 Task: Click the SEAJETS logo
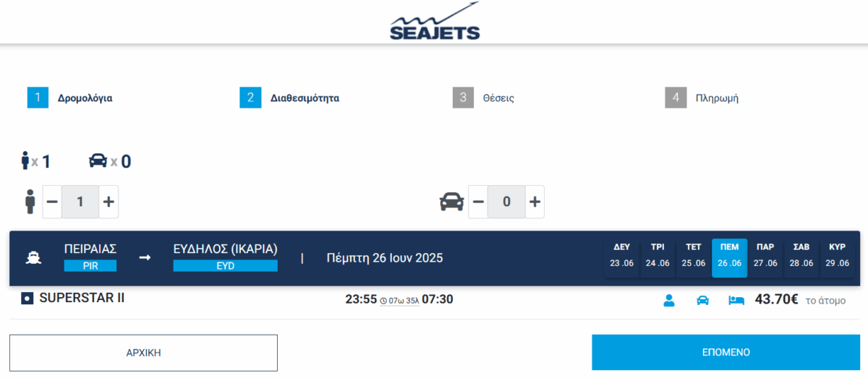click(434, 22)
